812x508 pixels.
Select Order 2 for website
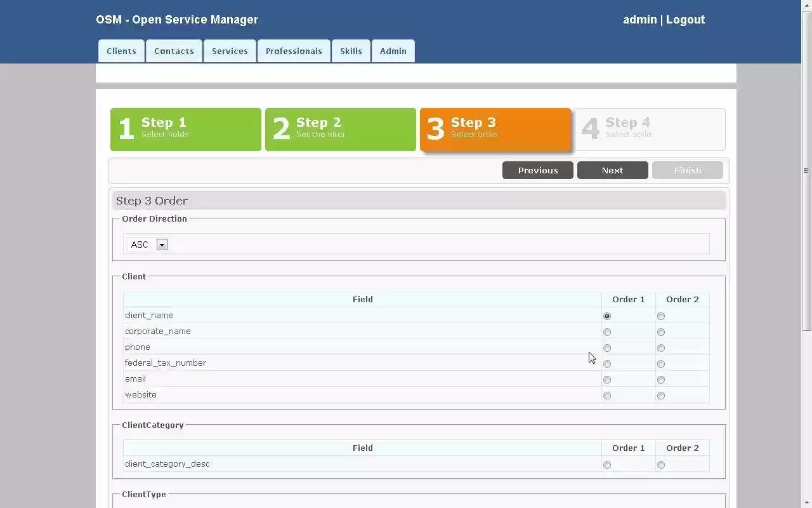pyautogui.click(x=661, y=396)
